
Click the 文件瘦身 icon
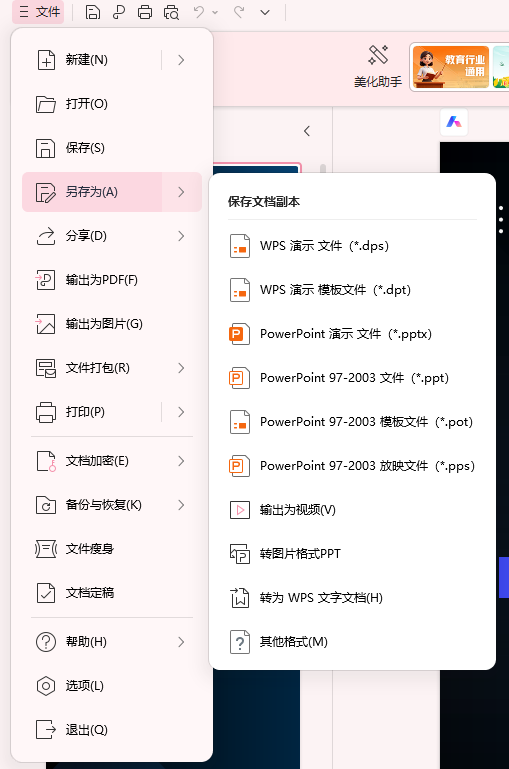coord(46,549)
